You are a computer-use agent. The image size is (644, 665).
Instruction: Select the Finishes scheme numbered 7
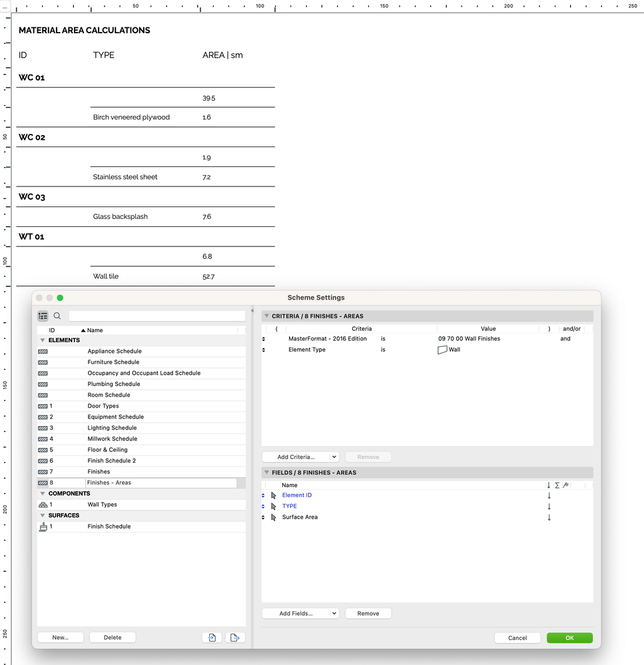tap(141, 471)
